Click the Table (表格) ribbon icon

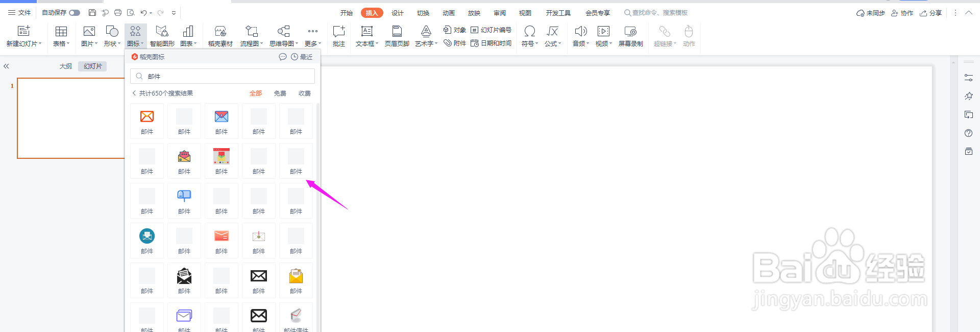(x=61, y=36)
